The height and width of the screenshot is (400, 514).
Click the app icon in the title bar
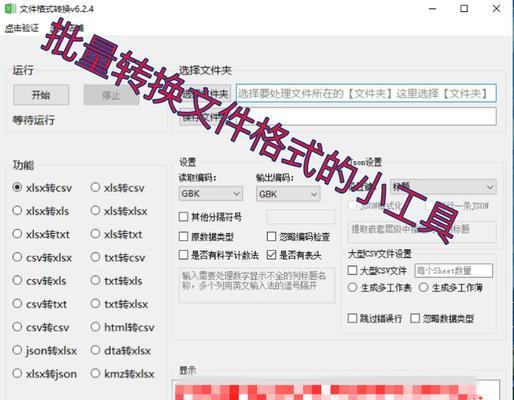point(9,8)
